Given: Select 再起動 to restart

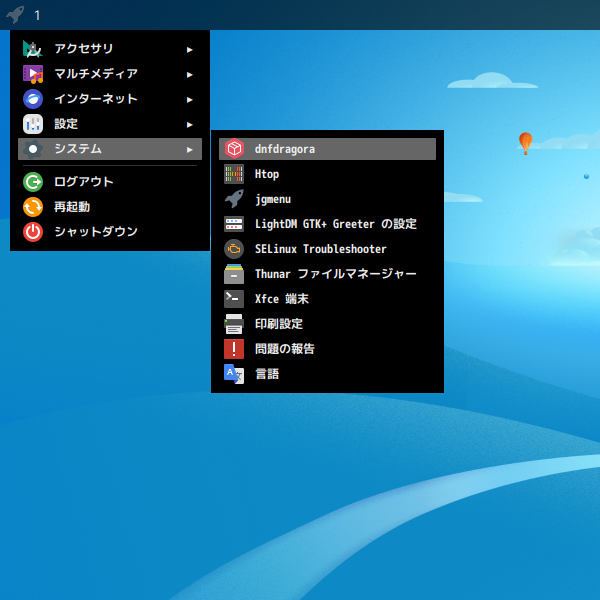Looking at the screenshot, I should click(72, 207).
